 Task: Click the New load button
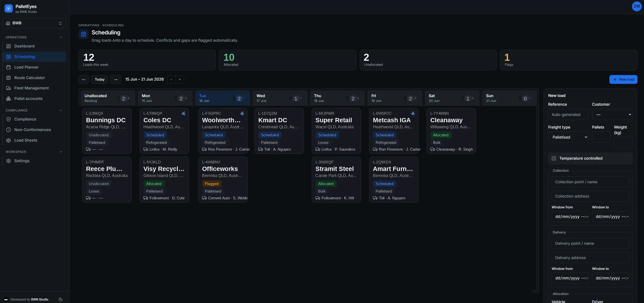coord(623,79)
